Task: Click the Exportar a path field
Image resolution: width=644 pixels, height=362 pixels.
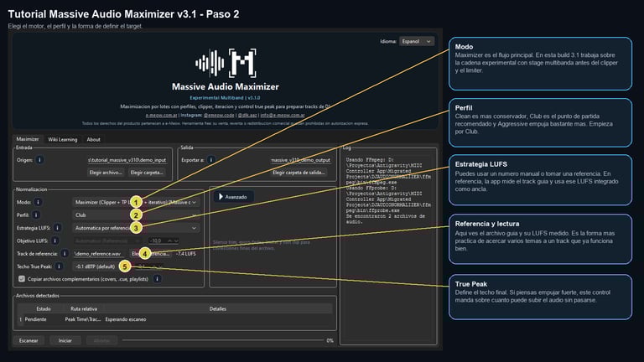Action: (301, 160)
